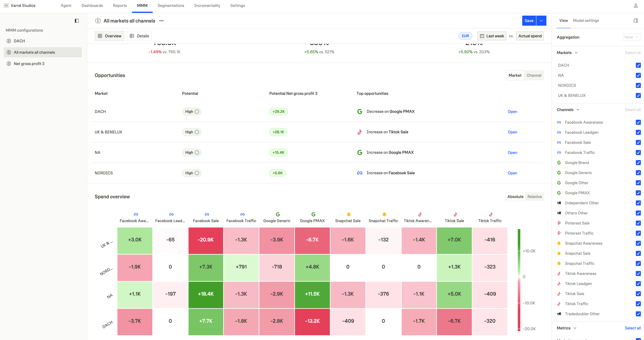This screenshot has height=340, width=644.
Task: Open the NORDICS opportunity link
Action: coord(512,173)
